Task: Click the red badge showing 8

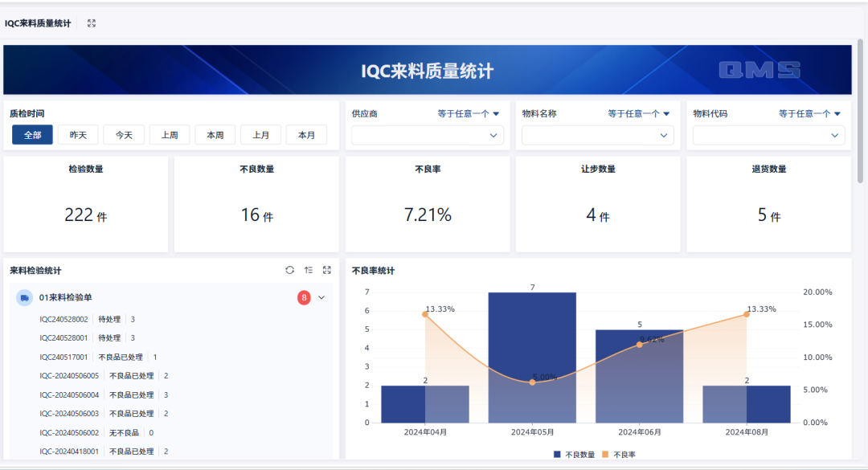Action: (304, 298)
